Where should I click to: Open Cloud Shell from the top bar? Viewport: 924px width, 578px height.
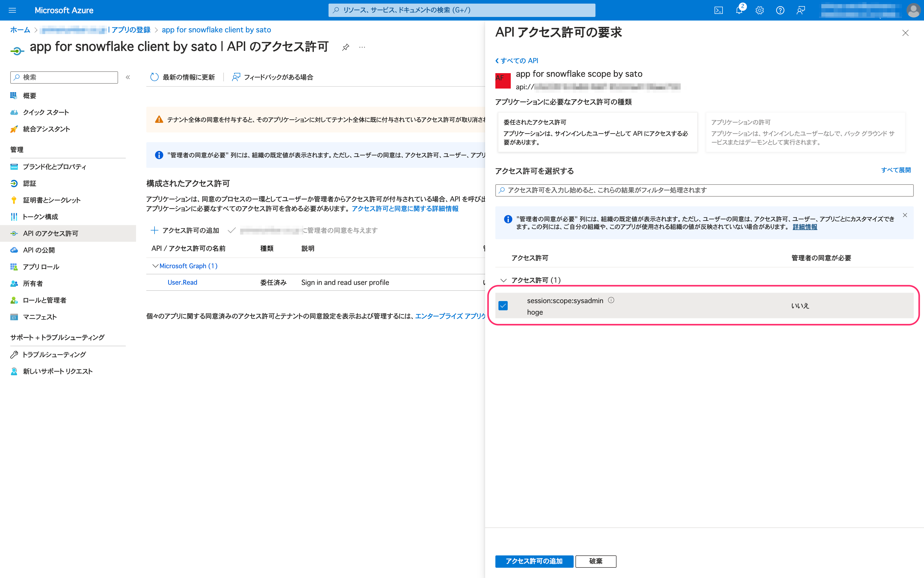718,10
